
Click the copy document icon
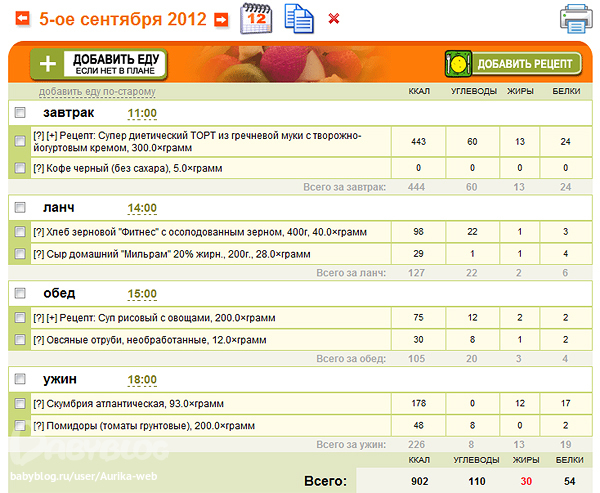(297, 18)
